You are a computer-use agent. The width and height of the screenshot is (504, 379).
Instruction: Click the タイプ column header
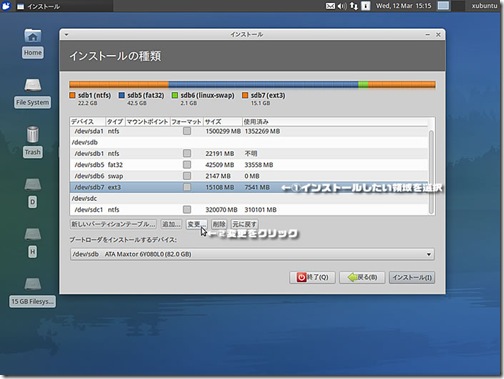click(x=115, y=122)
